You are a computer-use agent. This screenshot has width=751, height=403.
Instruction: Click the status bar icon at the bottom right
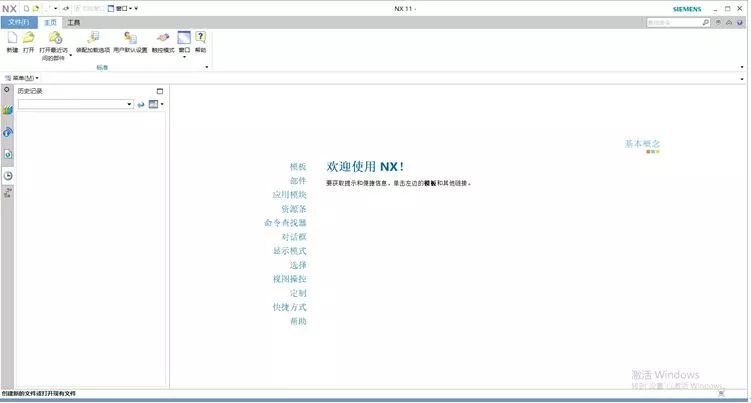point(721,393)
